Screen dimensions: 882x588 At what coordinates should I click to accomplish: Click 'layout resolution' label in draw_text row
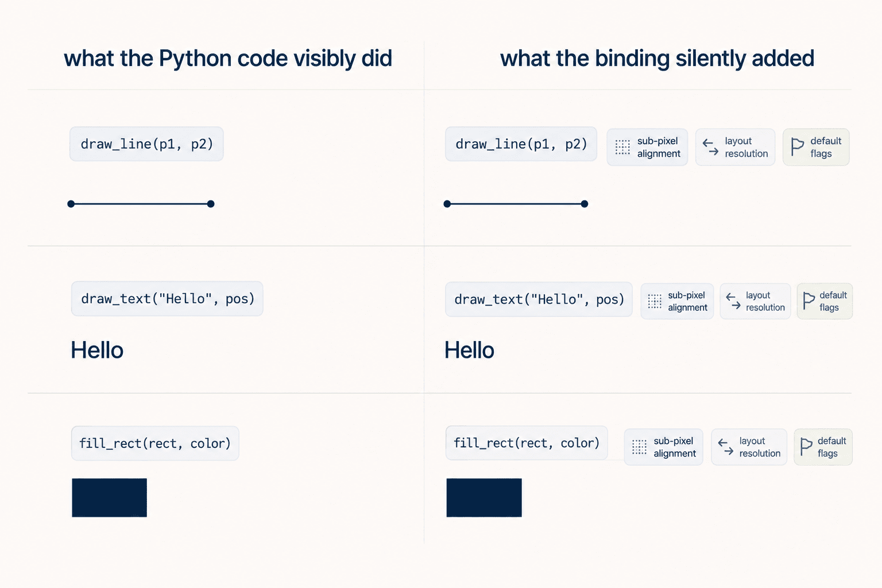point(765,301)
